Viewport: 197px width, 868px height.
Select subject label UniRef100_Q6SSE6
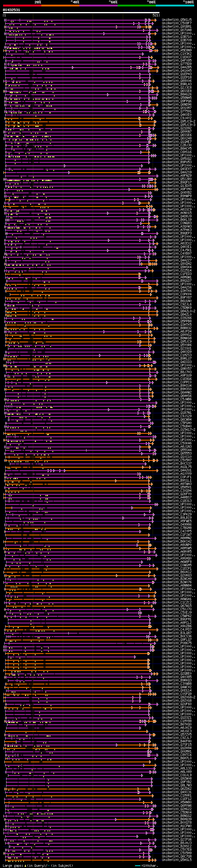[177, 135]
